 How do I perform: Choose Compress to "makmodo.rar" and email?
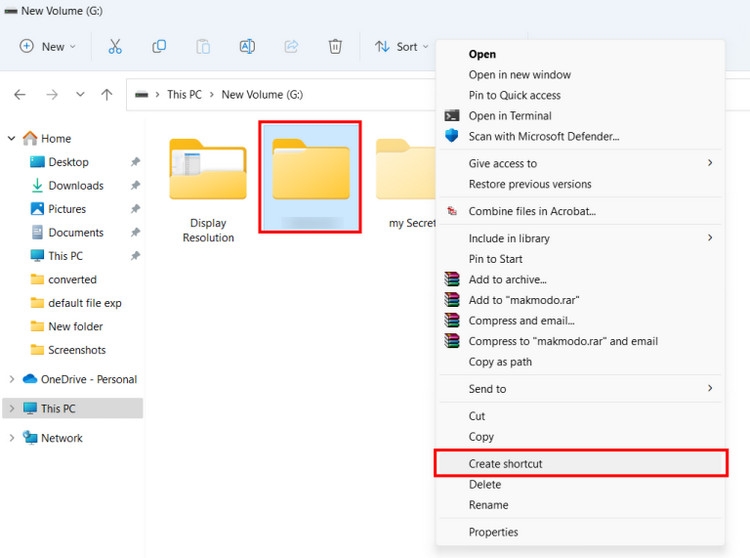pos(580,341)
